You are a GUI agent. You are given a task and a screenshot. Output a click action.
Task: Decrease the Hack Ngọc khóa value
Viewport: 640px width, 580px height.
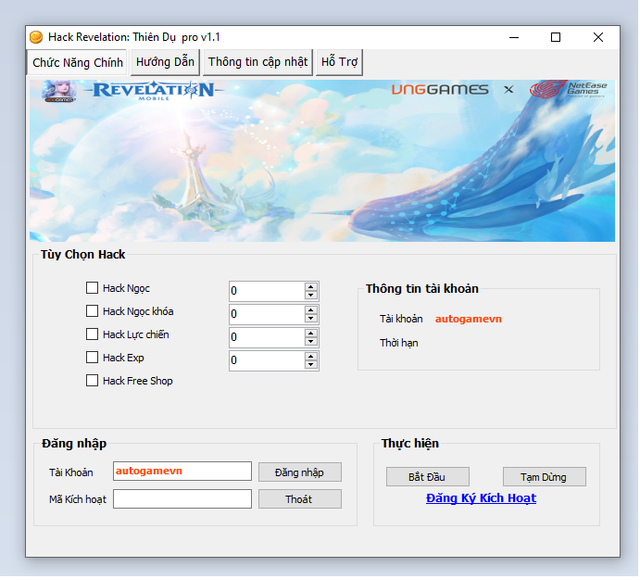[x=311, y=319]
